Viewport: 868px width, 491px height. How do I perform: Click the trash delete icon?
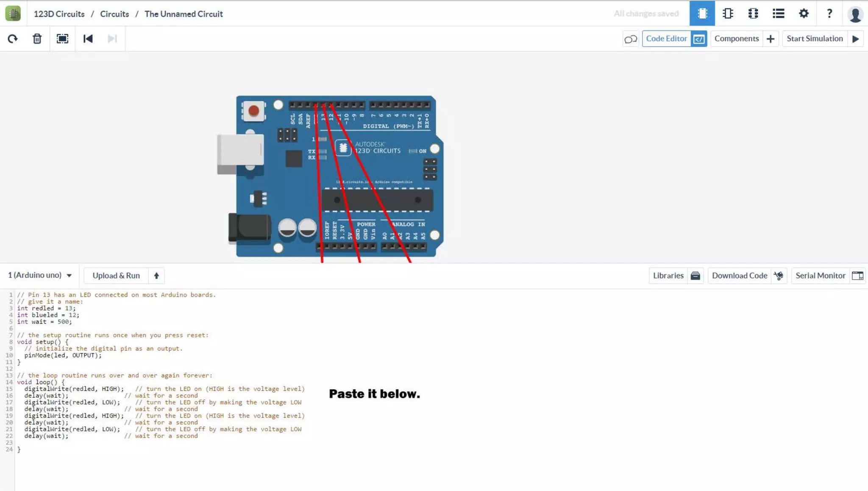[x=37, y=39]
